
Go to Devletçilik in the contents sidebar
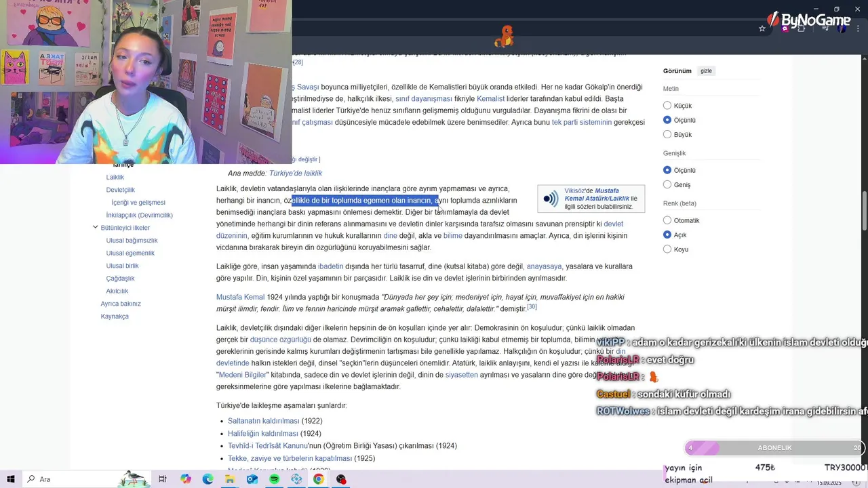tap(121, 190)
